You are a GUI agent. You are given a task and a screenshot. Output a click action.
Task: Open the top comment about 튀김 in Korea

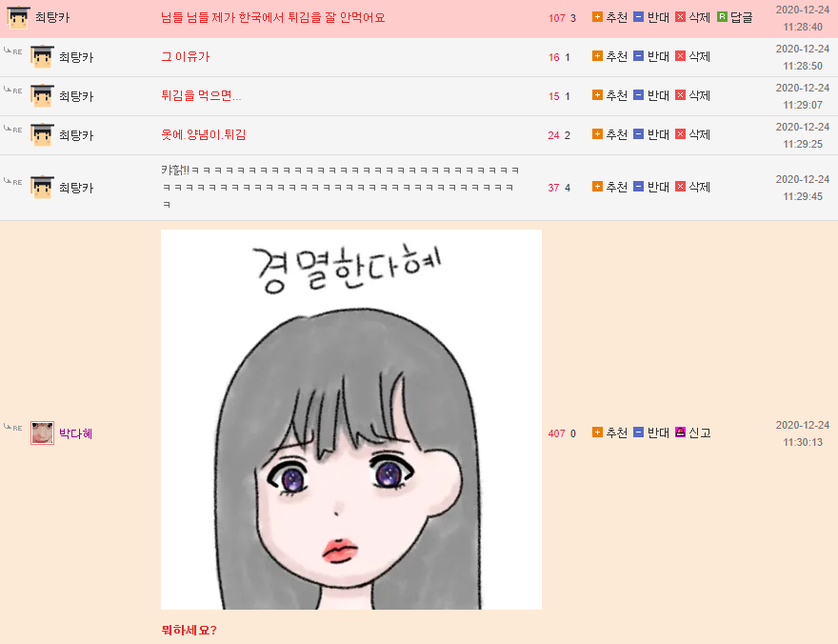pos(272,18)
